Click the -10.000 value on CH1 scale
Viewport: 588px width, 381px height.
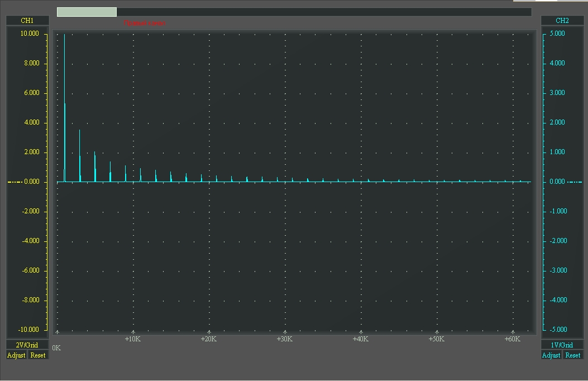(x=29, y=330)
